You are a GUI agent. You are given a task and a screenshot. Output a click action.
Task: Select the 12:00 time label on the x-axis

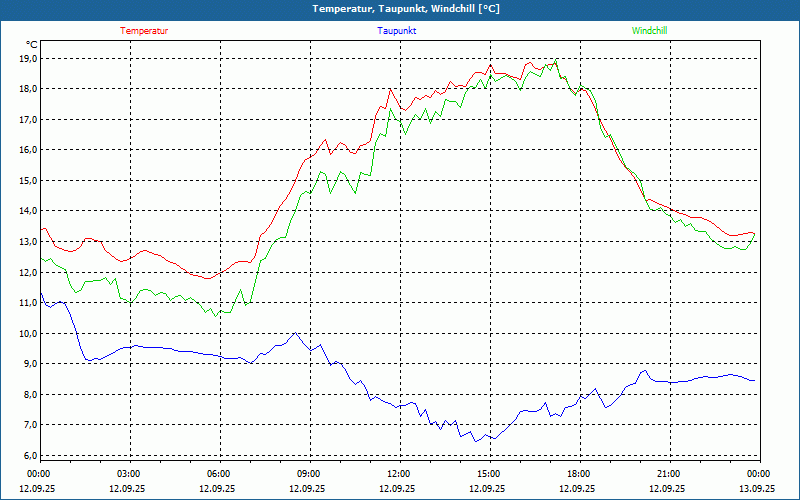tap(398, 474)
